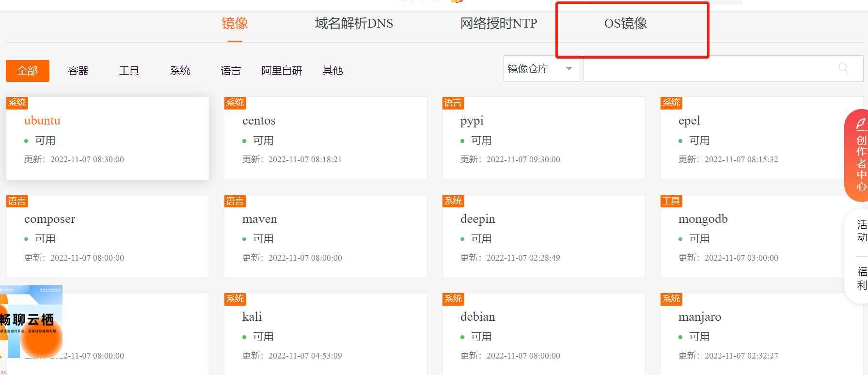Open the composer mirror card
This screenshot has height=375, width=868.
click(108, 236)
